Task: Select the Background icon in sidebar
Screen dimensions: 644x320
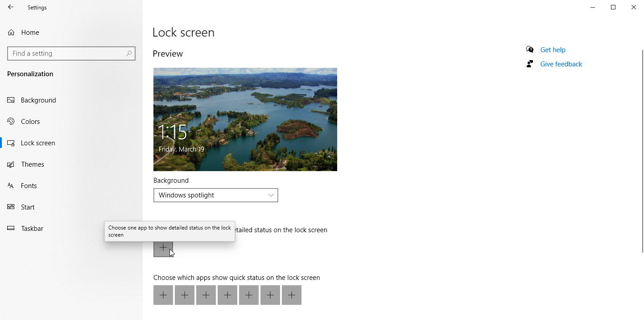Action: (x=11, y=100)
